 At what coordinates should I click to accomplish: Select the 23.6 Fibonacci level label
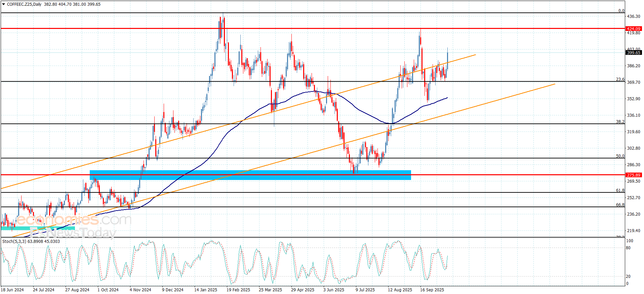point(620,79)
